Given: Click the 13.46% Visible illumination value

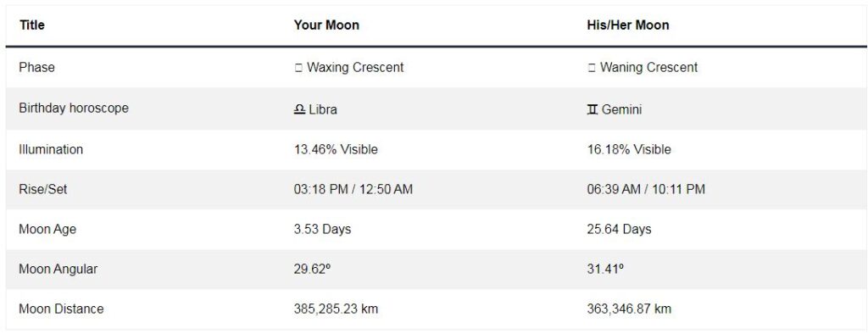Looking at the screenshot, I should (336, 149).
